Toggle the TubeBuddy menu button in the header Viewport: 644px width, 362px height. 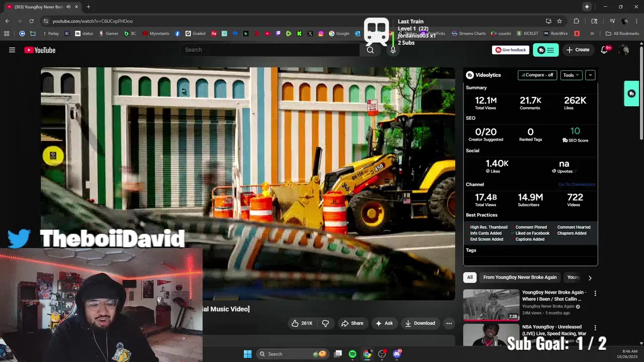pyautogui.click(x=546, y=50)
